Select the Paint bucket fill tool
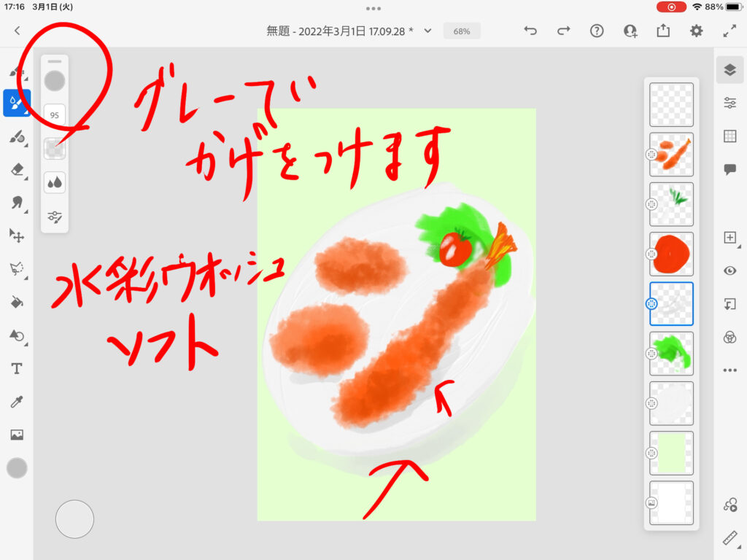This screenshot has width=747, height=560. point(16,302)
